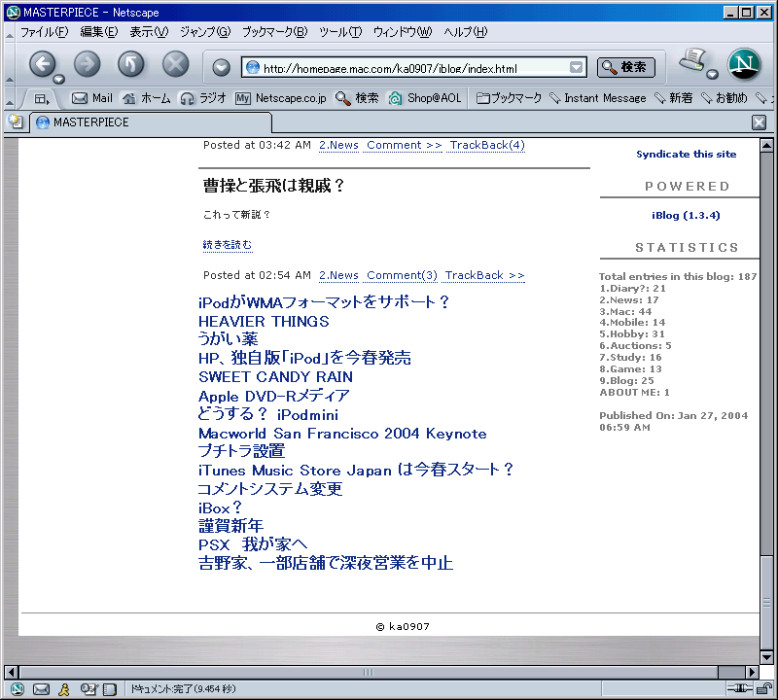The image size is (778, 700).
Task: Open the ヘルプ(H) menu
Action: click(x=466, y=32)
